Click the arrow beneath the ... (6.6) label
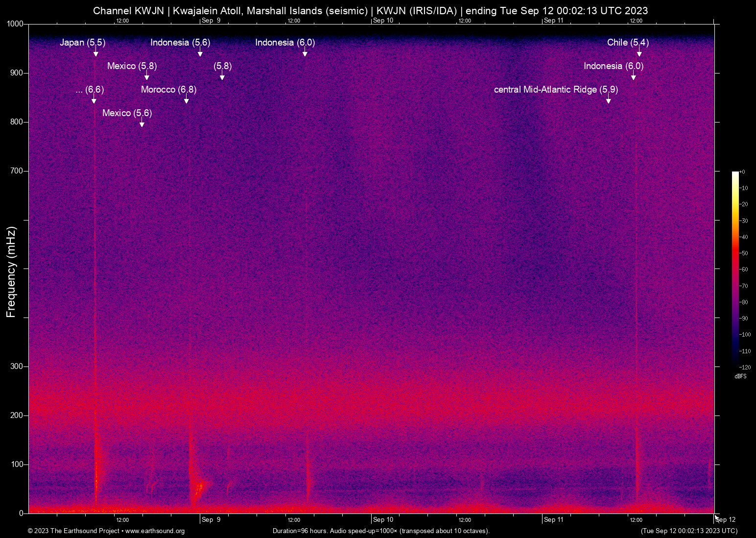Viewport: 756px width, 538px height. click(x=94, y=100)
